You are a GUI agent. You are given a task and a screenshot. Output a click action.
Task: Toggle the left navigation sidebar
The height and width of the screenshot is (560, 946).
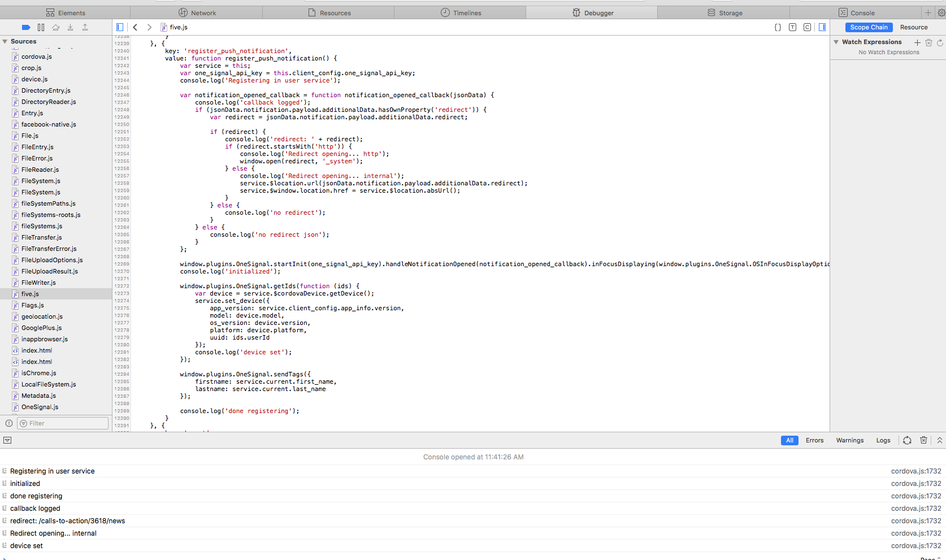[x=120, y=27]
